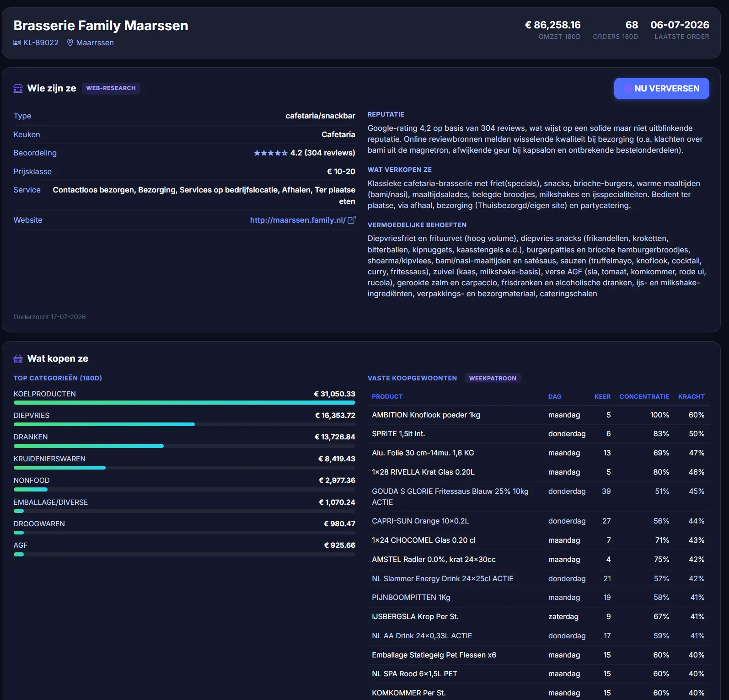Click the REPUTATIE section heading
This screenshot has width=729, height=700.
[386, 114]
